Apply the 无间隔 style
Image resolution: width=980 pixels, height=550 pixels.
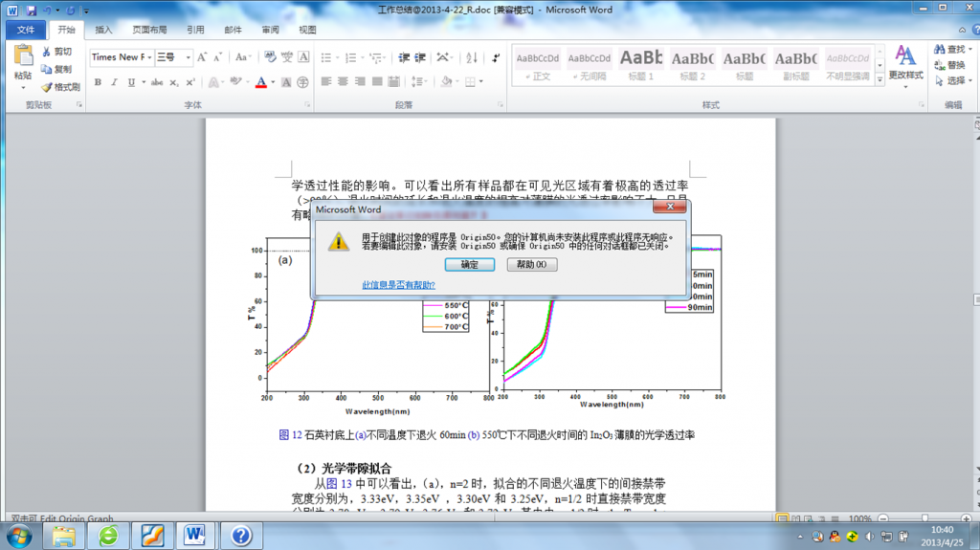[x=590, y=64]
